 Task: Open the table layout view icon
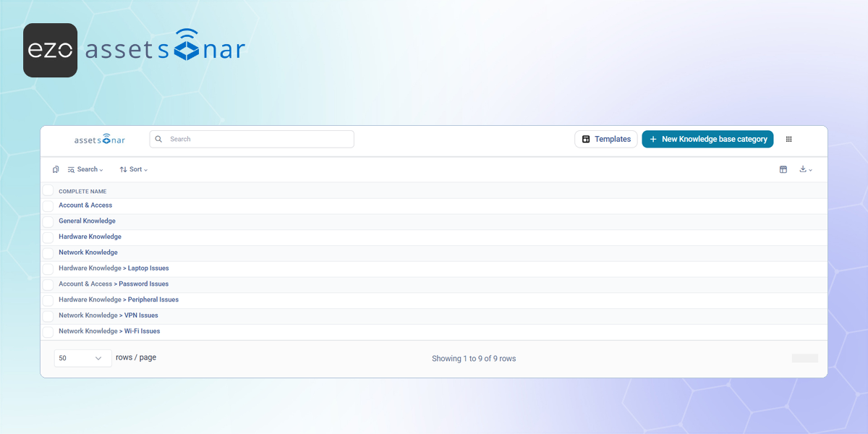[x=783, y=169]
